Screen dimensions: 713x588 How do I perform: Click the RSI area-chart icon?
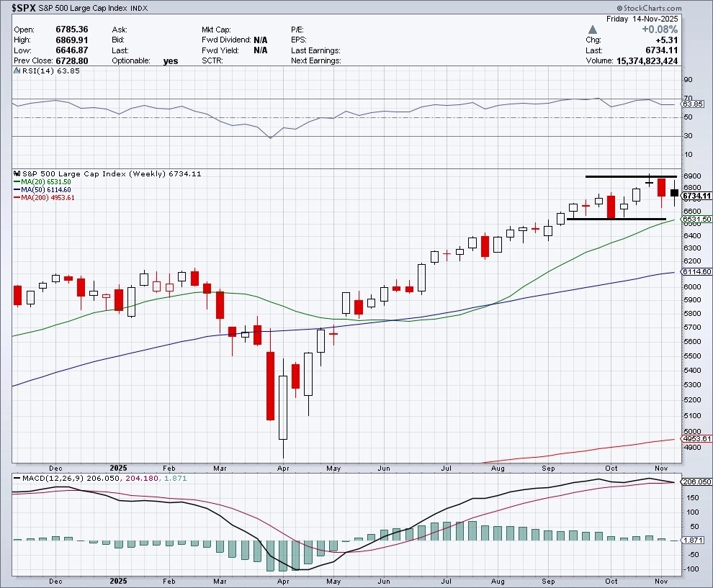click(17, 71)
